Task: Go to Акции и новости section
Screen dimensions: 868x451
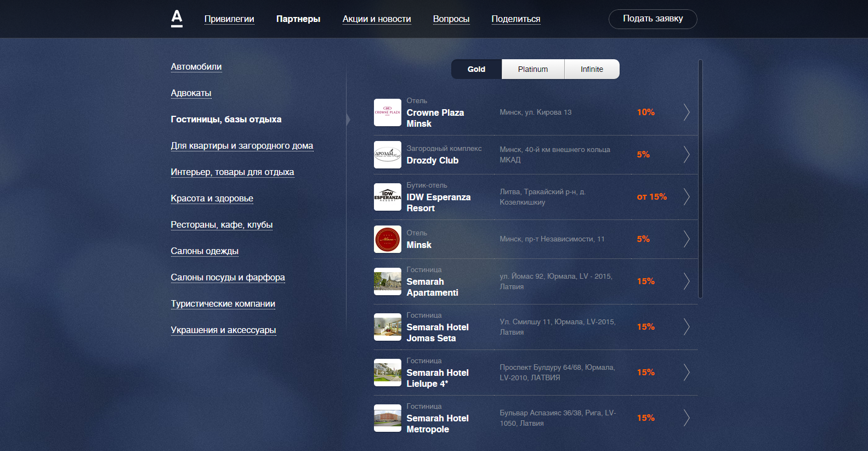Action: tap(377, 19)
